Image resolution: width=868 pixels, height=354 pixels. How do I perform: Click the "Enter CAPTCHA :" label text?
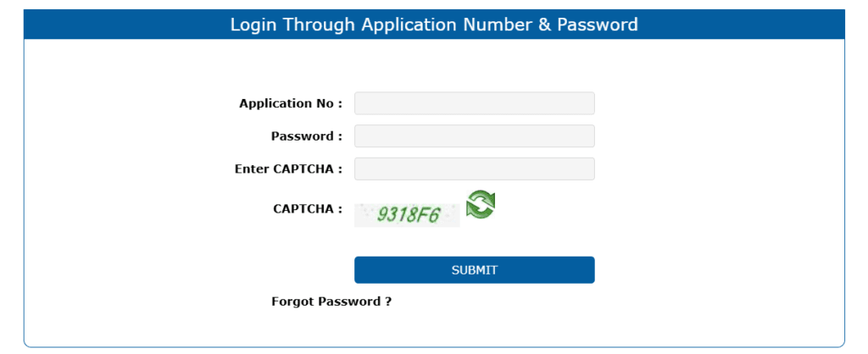288,169
